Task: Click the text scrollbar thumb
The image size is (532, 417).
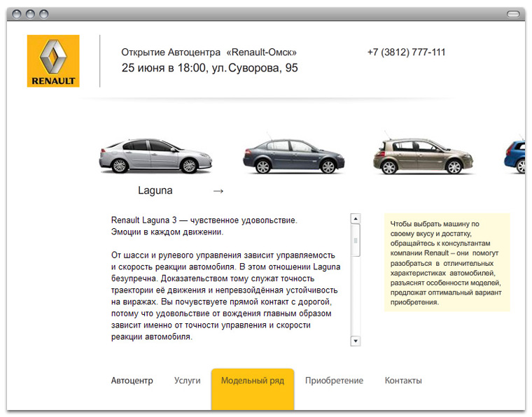Action: coord(355,240)
